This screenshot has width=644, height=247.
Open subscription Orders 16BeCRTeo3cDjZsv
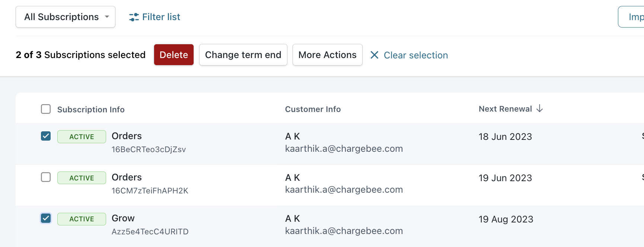[127, 136]
